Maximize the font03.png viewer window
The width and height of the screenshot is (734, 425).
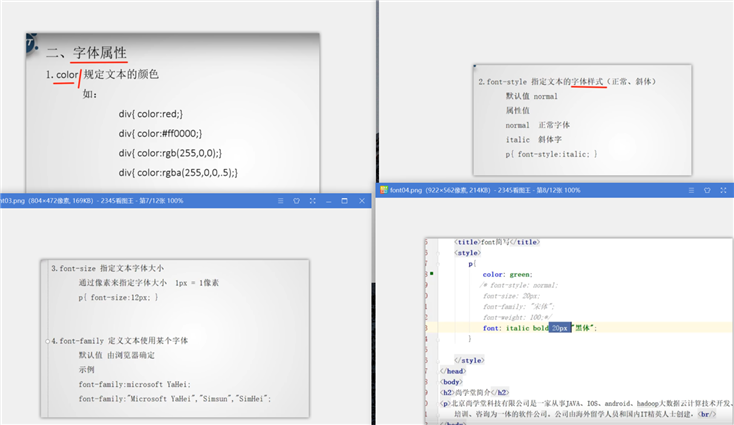[x=345, y=201]
